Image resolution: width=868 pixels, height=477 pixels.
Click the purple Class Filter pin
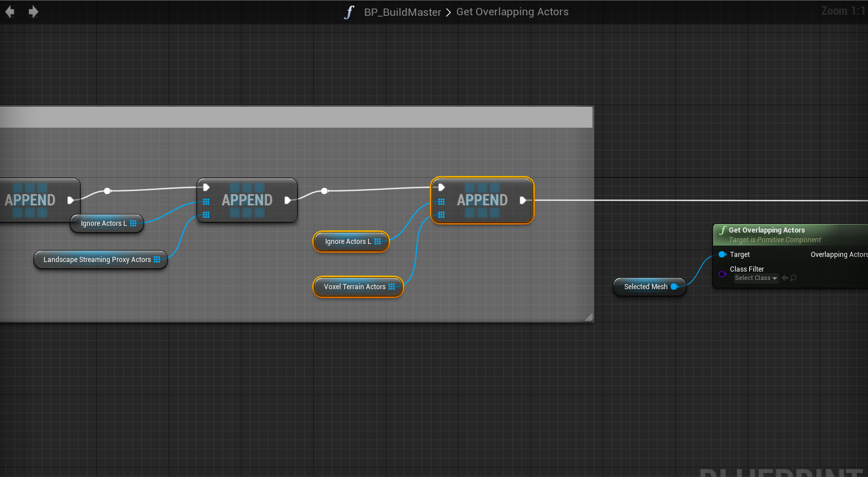point(722,274)
